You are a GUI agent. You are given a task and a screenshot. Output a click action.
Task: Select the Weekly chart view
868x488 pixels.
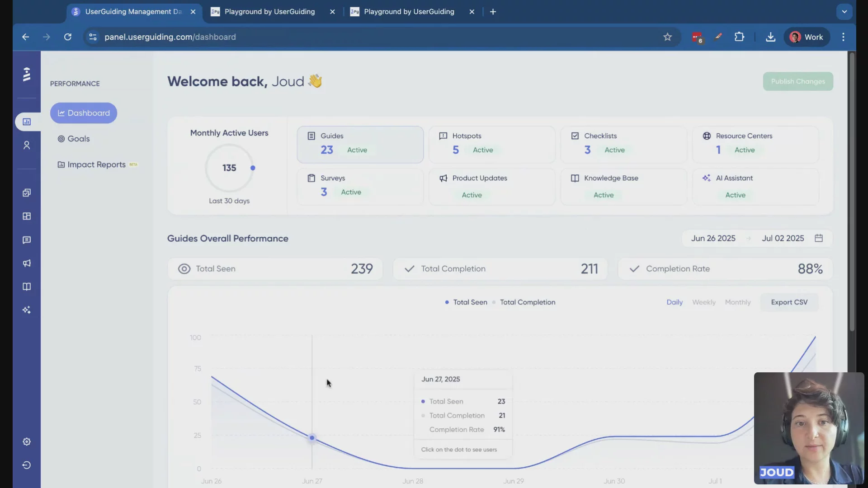pos(704,302)
